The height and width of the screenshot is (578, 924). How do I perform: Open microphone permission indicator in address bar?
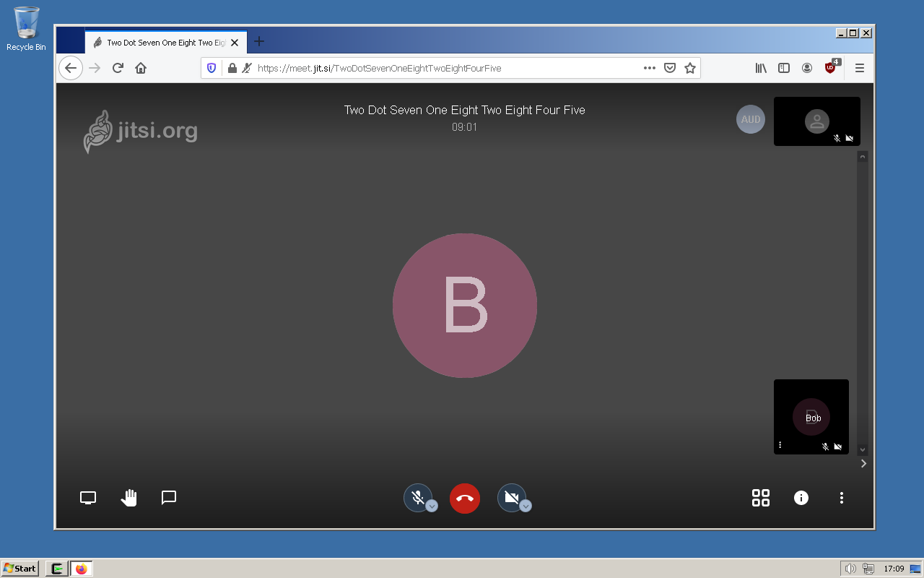click(247, 68)
